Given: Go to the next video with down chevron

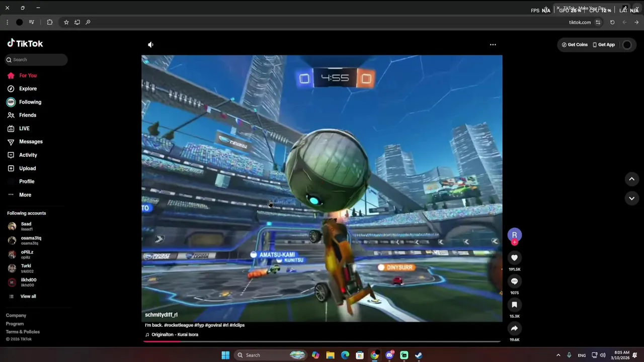Looking at the screenshot, I should pyautogui.click(x=631, y=199).
